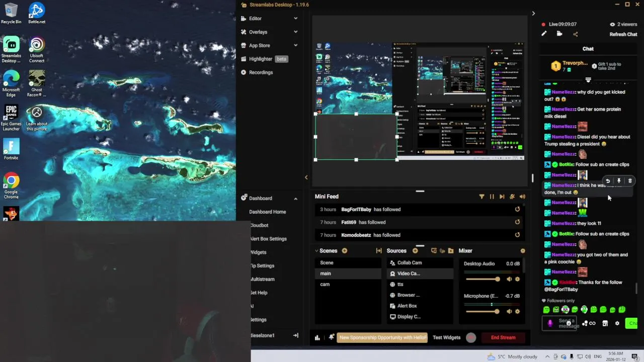Click Refresh Chat
644x362 pixels.
[x=623, y=34]
